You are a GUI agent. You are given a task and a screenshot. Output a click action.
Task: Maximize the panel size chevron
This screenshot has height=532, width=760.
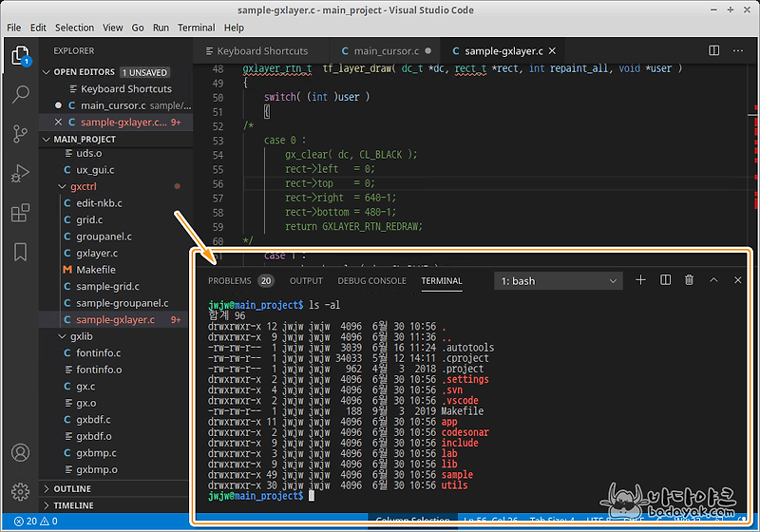tap(713, 280)
